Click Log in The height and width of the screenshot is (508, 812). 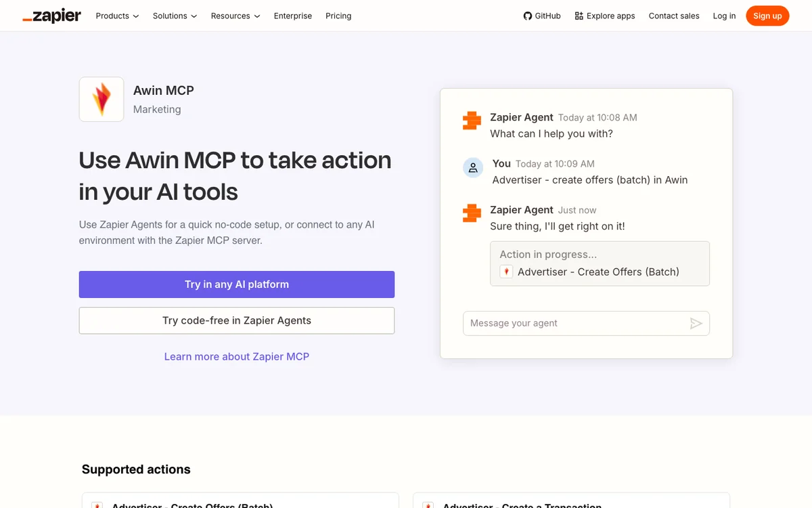[724, 16]
